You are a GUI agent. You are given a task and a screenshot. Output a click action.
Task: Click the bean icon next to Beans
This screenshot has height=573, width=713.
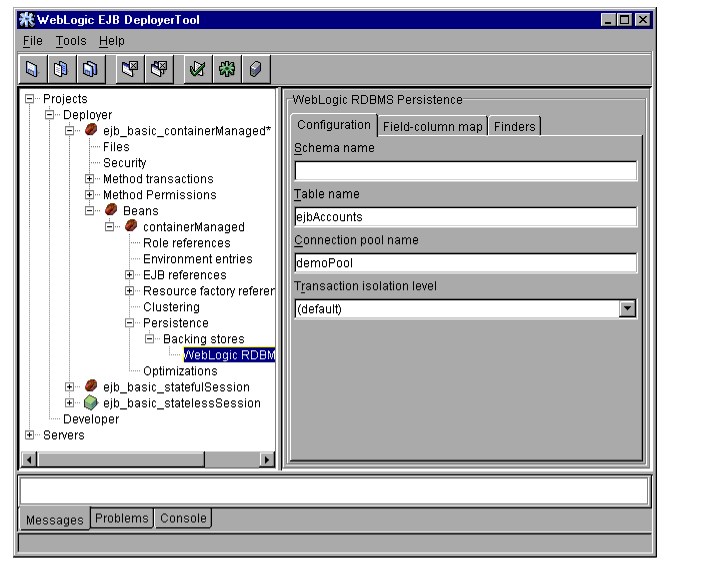tap(111, 210)
